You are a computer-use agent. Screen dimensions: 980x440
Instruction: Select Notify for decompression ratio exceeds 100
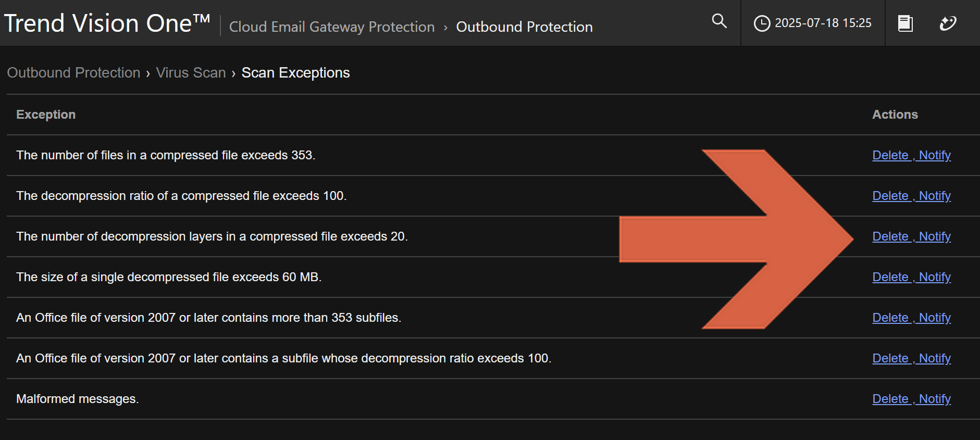pos(935,196)
